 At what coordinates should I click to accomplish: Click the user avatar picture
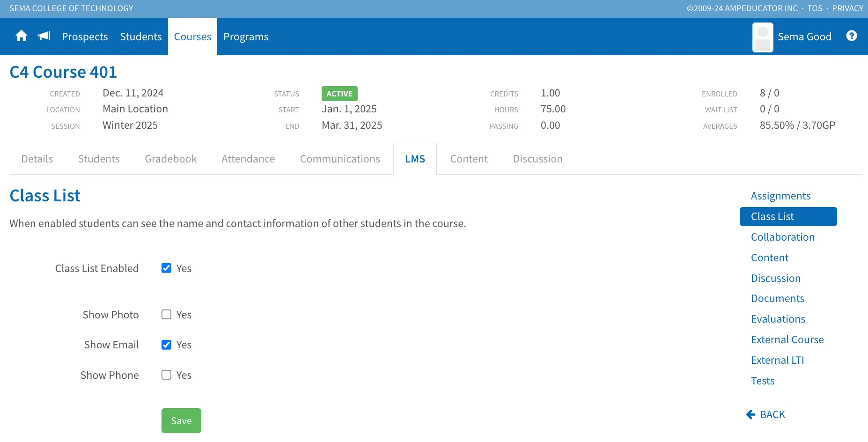pos(763,37)
